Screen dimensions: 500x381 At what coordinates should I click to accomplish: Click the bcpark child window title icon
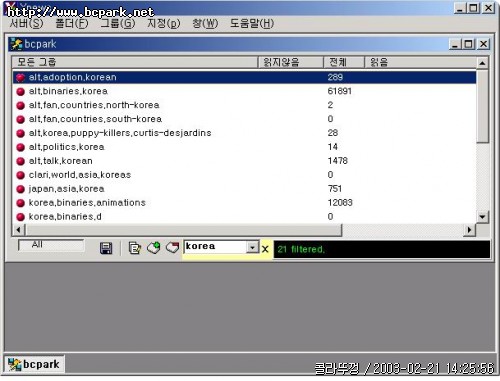tap(16, 44)
